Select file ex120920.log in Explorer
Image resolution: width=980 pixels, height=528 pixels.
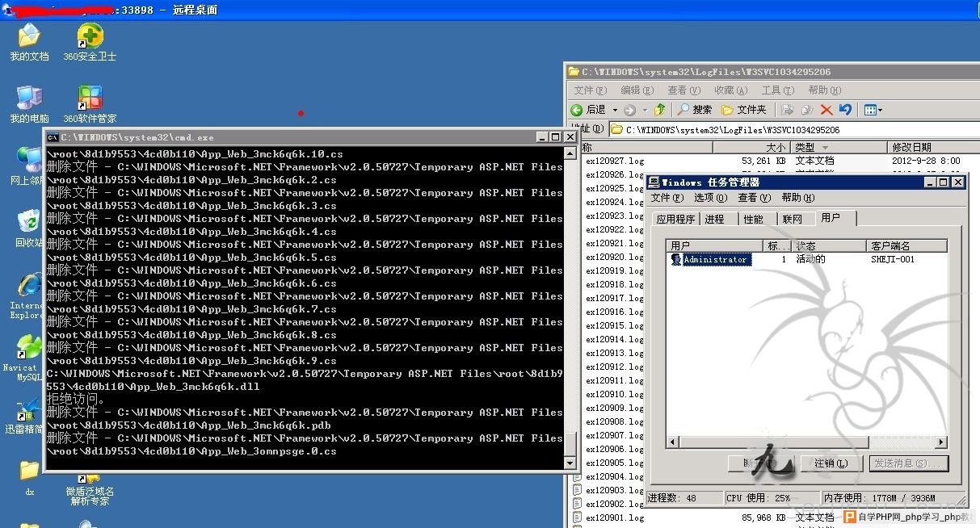[615, 257]
